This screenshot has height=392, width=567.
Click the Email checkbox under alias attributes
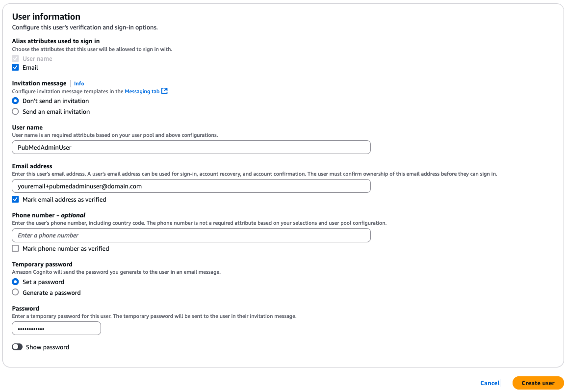(x=15, y=67)
